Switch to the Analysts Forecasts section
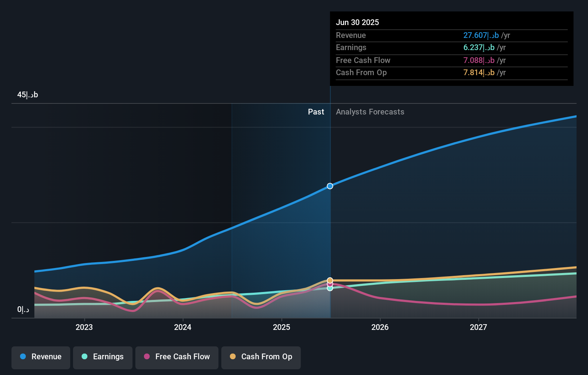The height and width of the screenshot is (375, 588). pyautogui.click(x=370, y=112)
